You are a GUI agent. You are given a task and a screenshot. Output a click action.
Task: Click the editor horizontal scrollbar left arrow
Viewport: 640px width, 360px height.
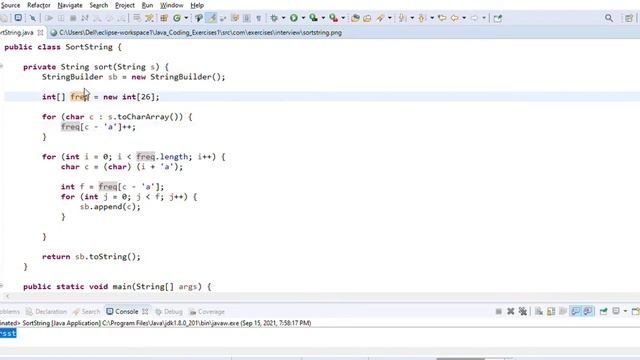click(x=7, y=296)
